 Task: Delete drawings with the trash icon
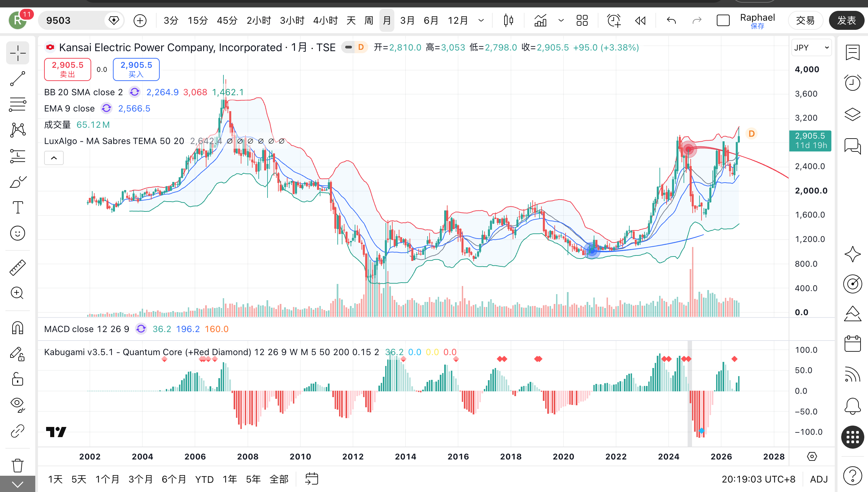coord(18,465)
